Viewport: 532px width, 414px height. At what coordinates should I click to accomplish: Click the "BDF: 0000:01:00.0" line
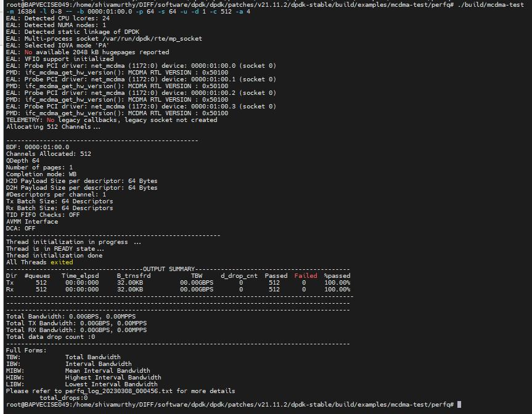coord(38,147)
